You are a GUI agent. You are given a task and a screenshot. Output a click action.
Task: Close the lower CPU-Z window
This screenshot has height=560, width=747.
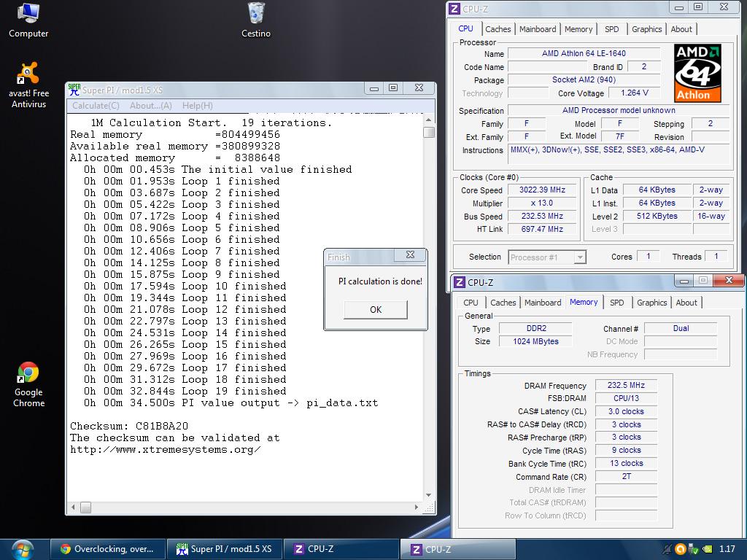pyautogui.click(x=729, y=281)
